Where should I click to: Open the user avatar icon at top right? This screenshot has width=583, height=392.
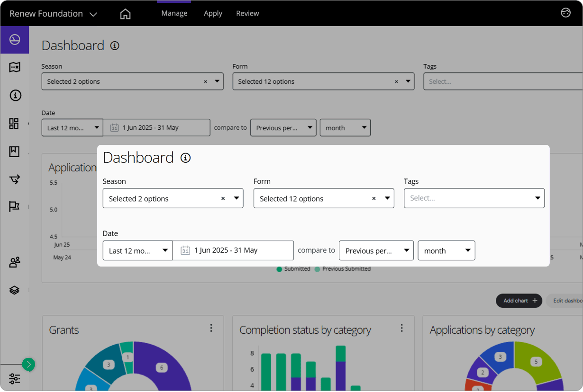pyautogui.click(x=566, y=13)
